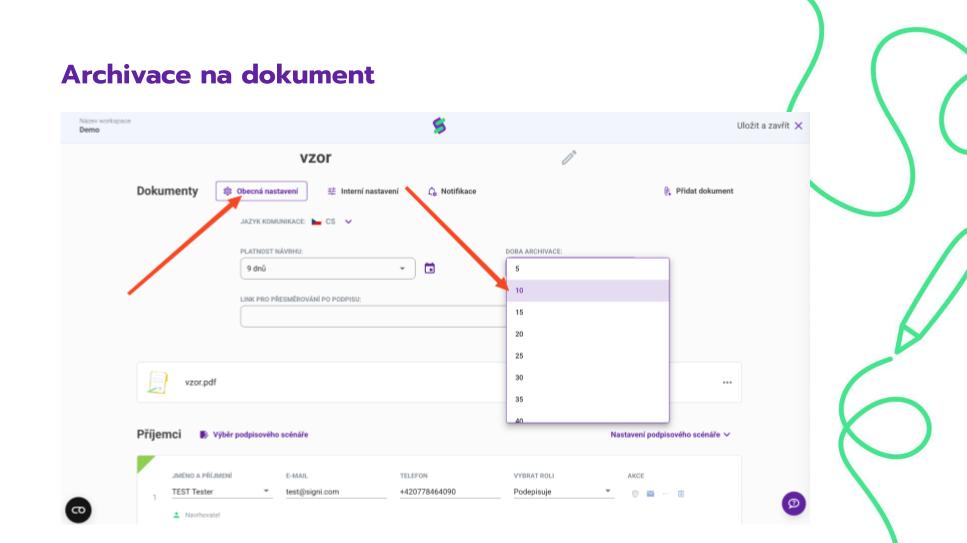
Task: Click the black round accessibility widget icon
Action: 78,510
